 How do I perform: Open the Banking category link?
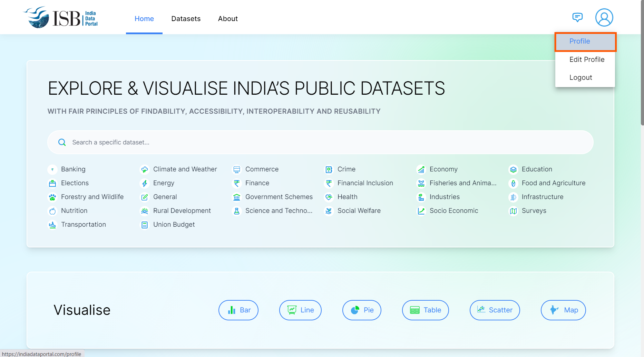coord(73,169)
